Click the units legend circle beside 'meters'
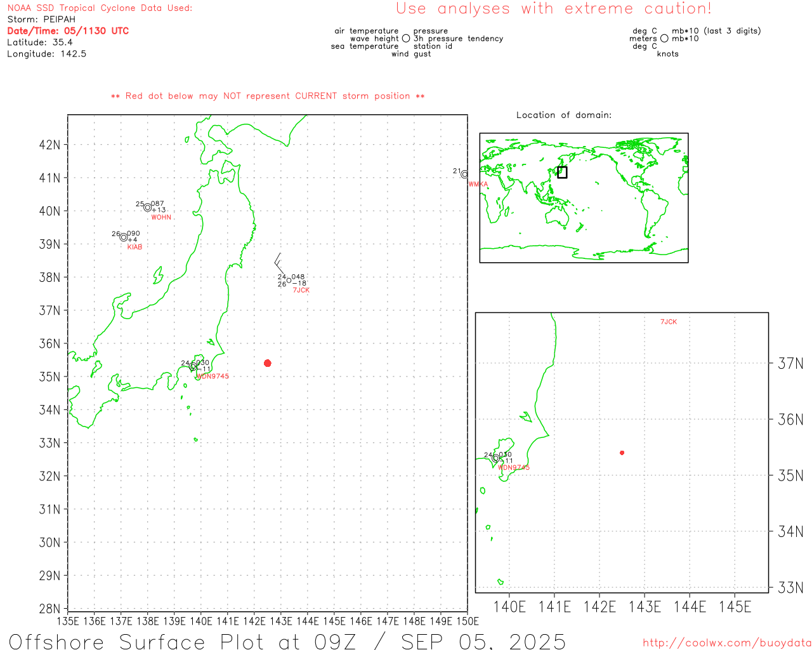The width and height of the screenshot is (812, 650). (664, 38)
